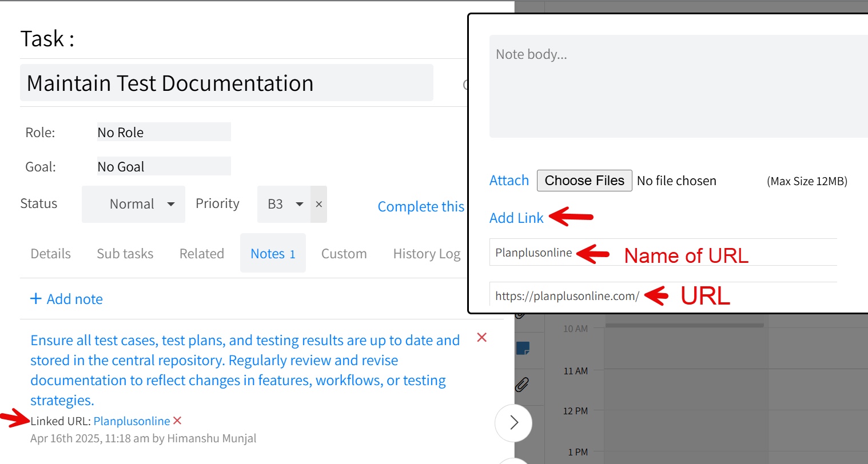Click the paperclip attachment icon near 11 AM
Image resolution: width=868 pixels, height=464 pixels.
pos(521,385)
